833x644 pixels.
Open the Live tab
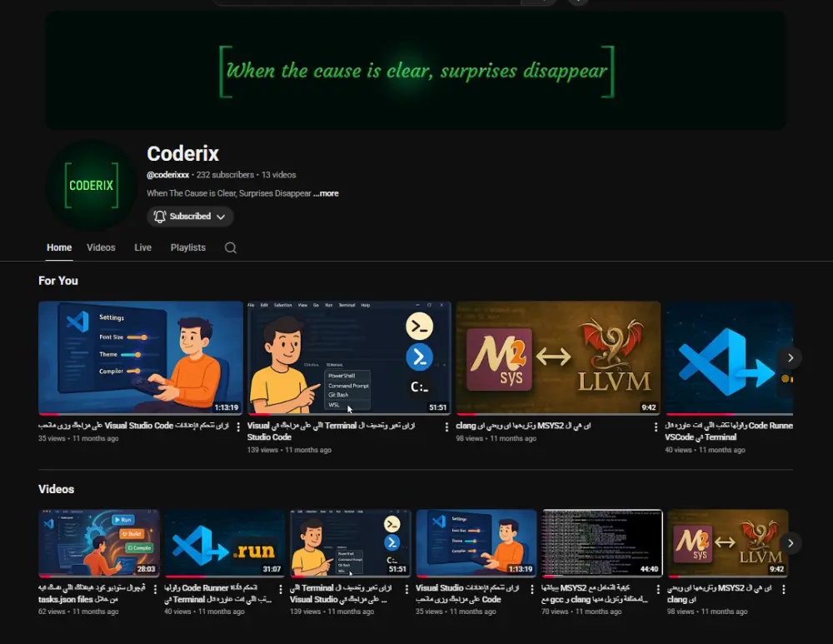click(143, 247)
